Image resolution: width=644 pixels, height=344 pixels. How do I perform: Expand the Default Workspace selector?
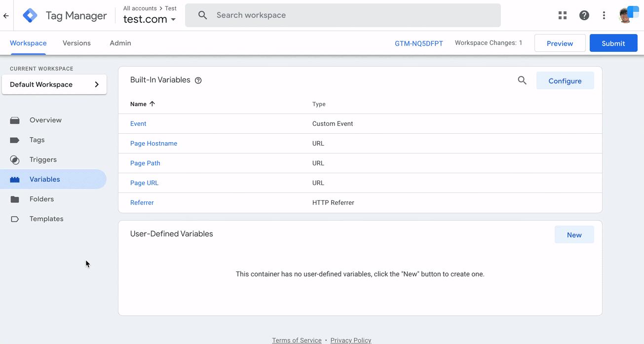point(54,84)
